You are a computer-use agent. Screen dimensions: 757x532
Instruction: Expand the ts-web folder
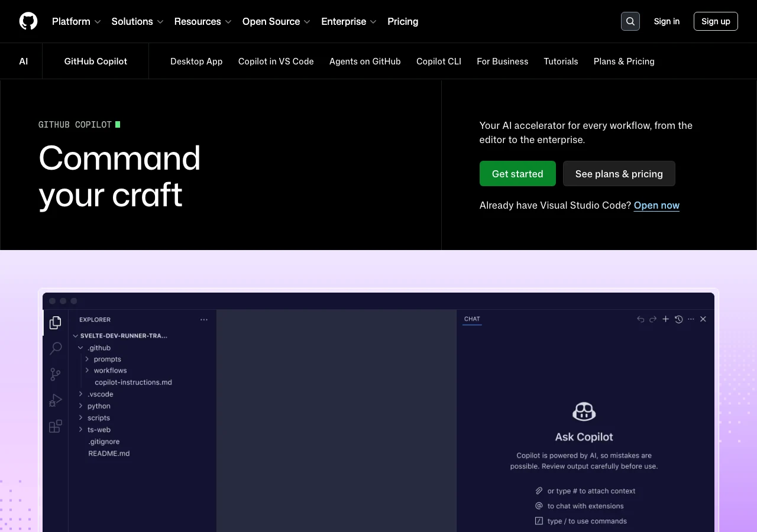pos(95,430)
